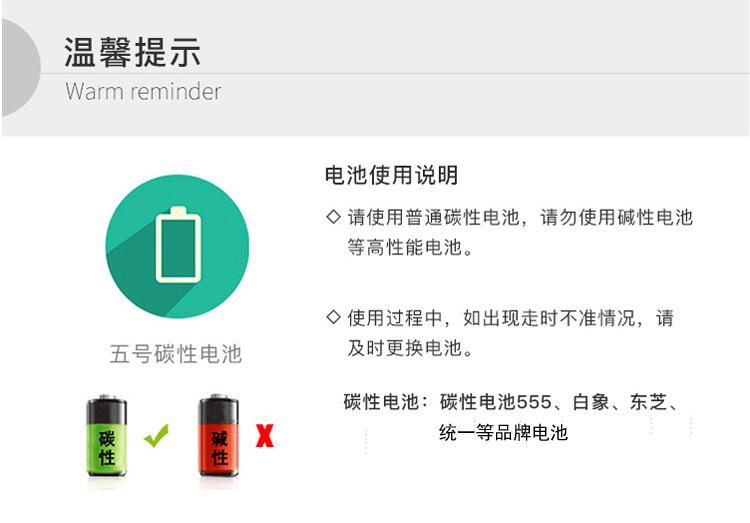This screenshot has height=523, width=750.
Task: Click the green checkmark icon
Action: pyautogui.click(x=156, y=435)
